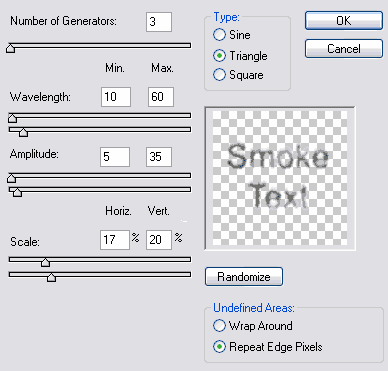The image size is (388, 371).
Task: Click the Randomize button
Action: [x=244, y=276]
